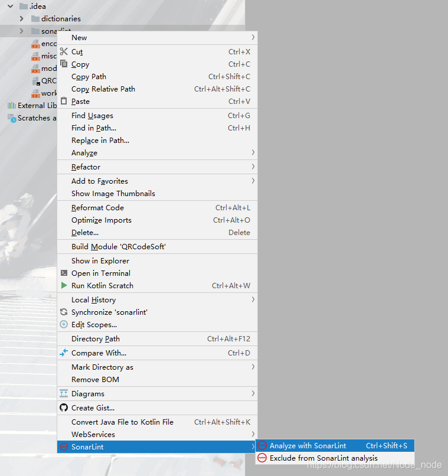
Task: Click the red SonarLint menu icon
Action: point(64,446)
